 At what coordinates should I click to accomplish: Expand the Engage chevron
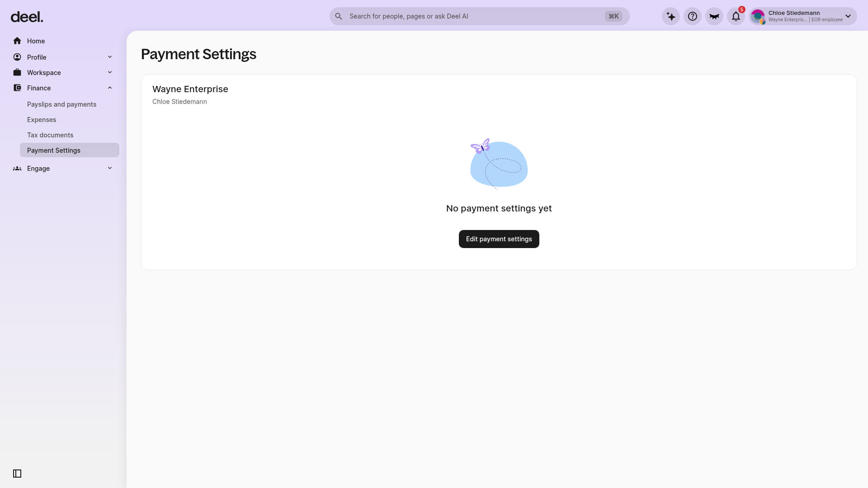pos(110,168)
